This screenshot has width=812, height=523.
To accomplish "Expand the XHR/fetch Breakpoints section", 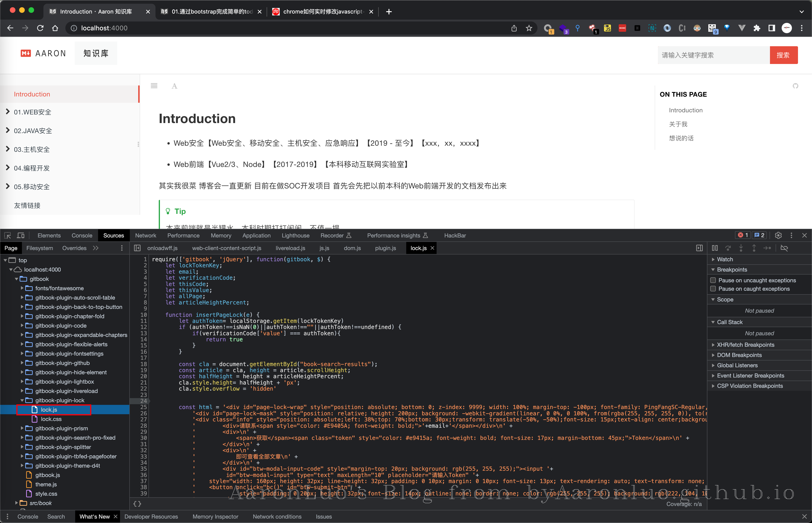I will (x=713, y=345).
